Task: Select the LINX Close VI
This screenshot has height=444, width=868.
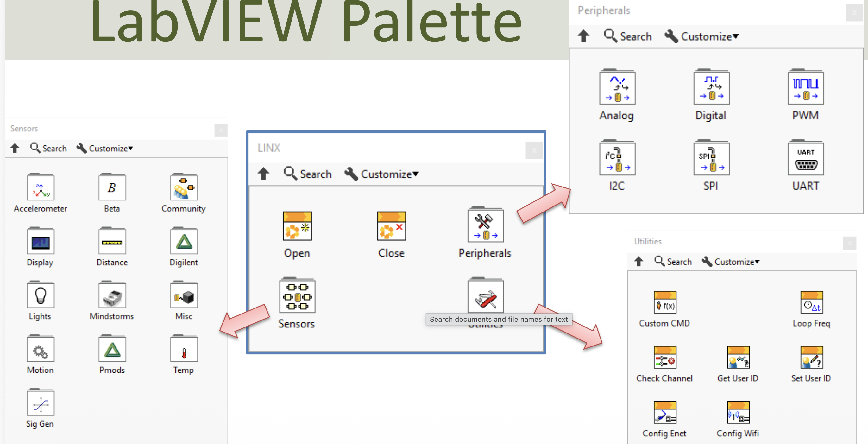Action: coord(392,226)
